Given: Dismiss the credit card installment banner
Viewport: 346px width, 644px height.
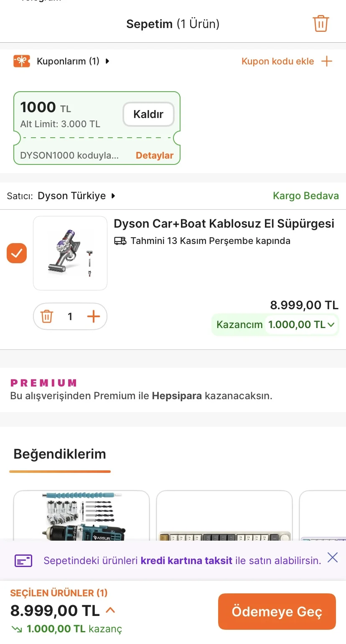Looking at the screenshot, I should point(333,557).
